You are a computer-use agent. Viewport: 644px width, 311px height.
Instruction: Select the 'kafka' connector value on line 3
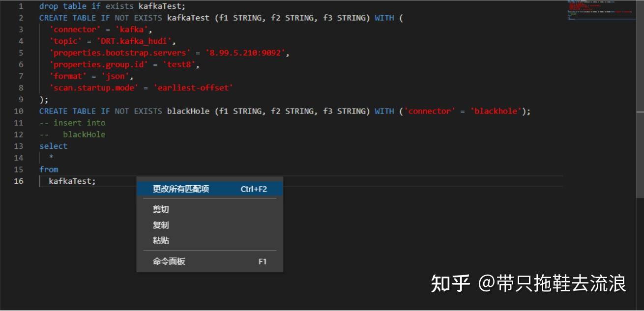coord(132,29)
